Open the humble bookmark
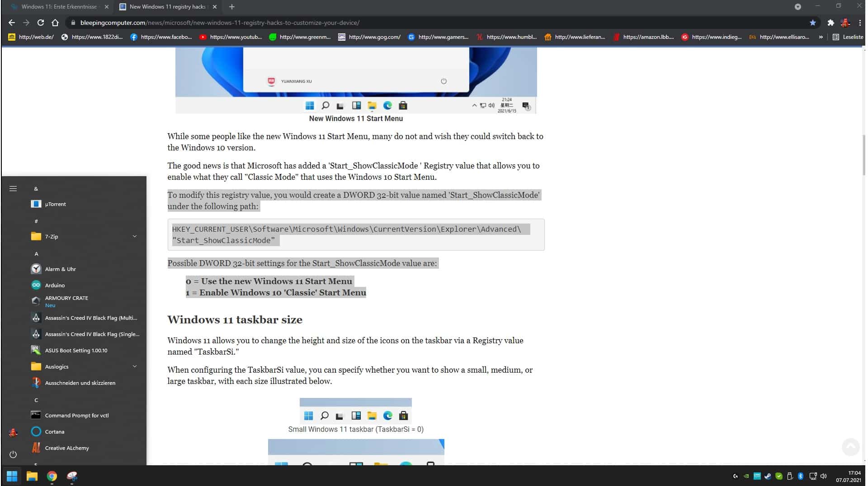 coord(507,37)
